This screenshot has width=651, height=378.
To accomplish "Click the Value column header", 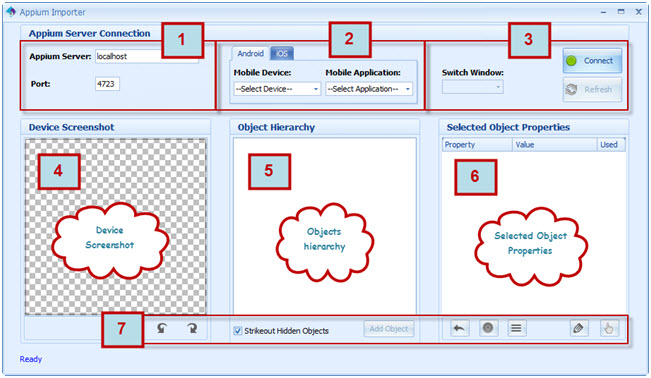I will [555, 145].
